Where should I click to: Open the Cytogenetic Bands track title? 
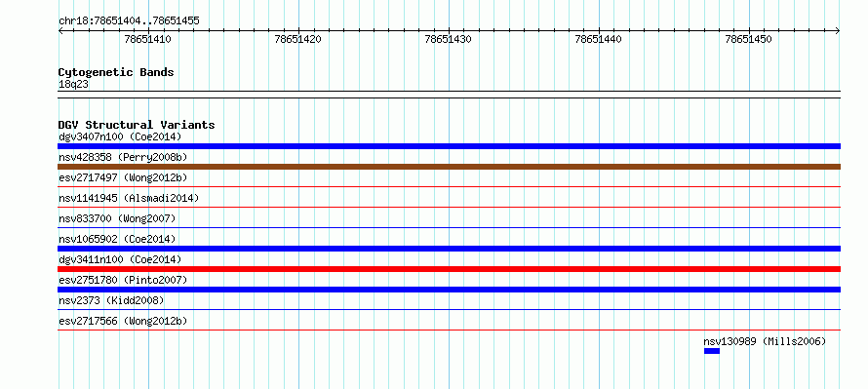click(116, 72)
